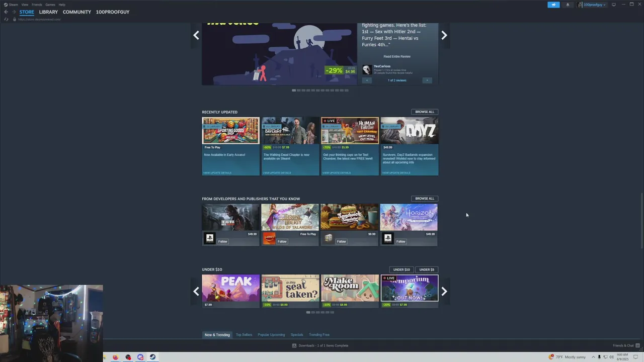Open Friends & Chat icon
The width and height of the screenshot is (644, 362).
pyautogui.click(x=638, y=345)
